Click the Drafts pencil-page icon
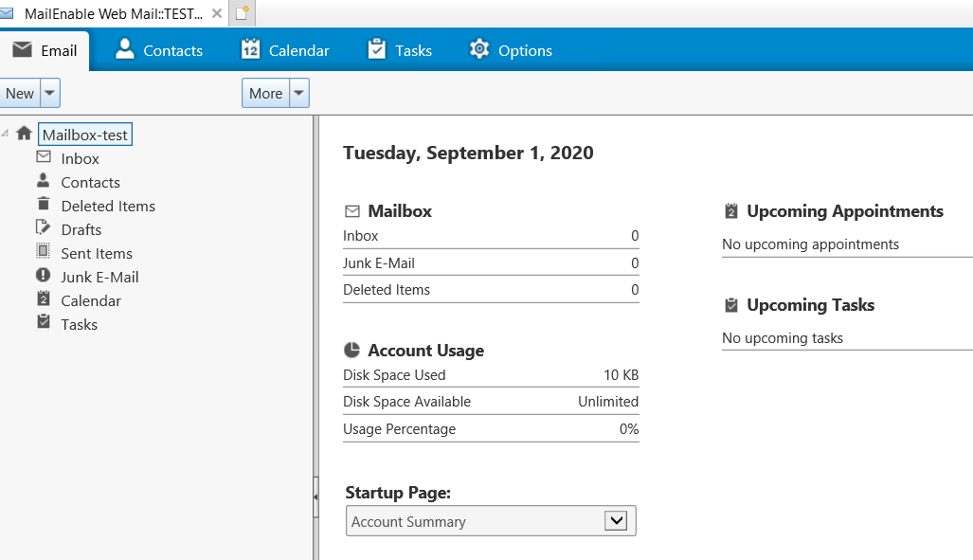This screenshot has width=973, height=560. [43, 227]
